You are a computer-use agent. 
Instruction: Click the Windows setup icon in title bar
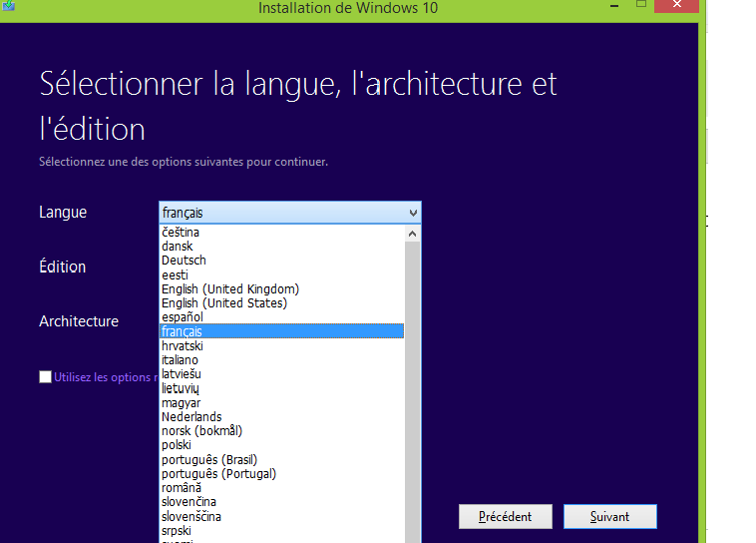coord(9,5)
